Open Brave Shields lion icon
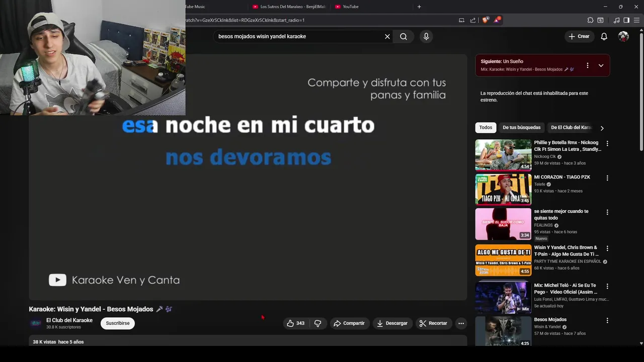This screenshot has height=362, width=644. pos(485,20)
